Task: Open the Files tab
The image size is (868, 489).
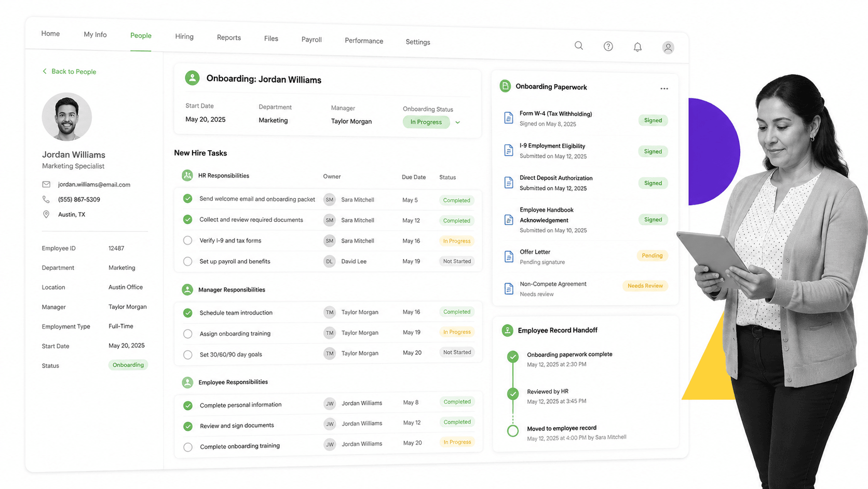Action: pos(271,38)
